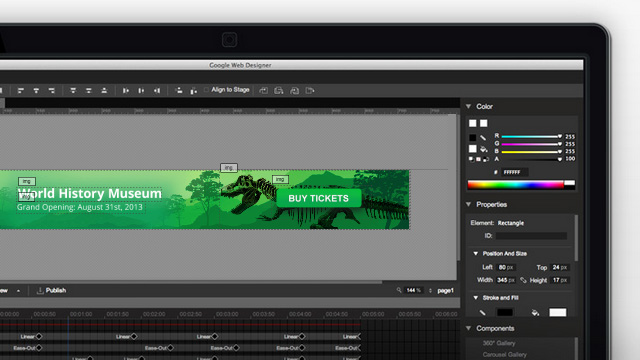Image resolution: width=640 pixels, height=360 pixels.
Task: Distribute elements by right edges
Action: [157, 91]
